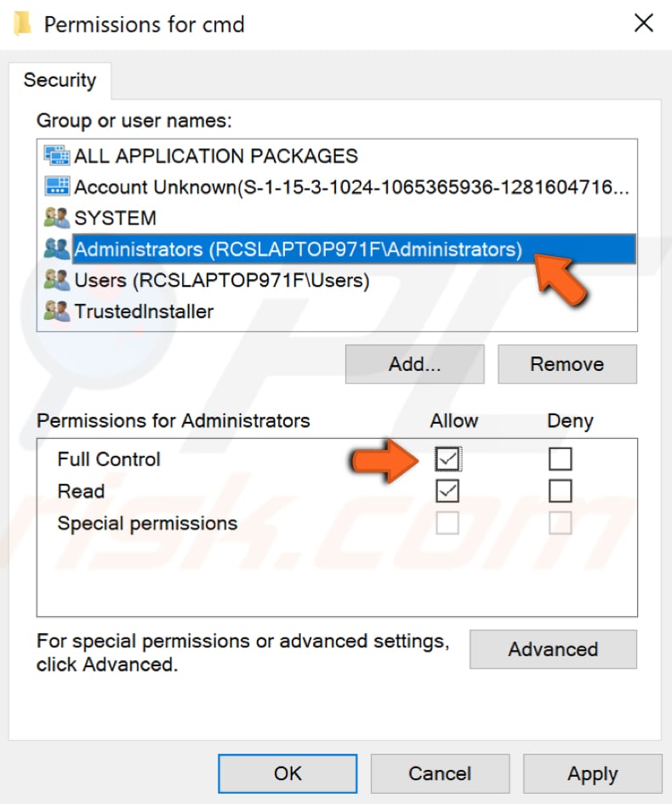Open the Add users dialog
Screen dimensions: 672x804
pos(414,363)
